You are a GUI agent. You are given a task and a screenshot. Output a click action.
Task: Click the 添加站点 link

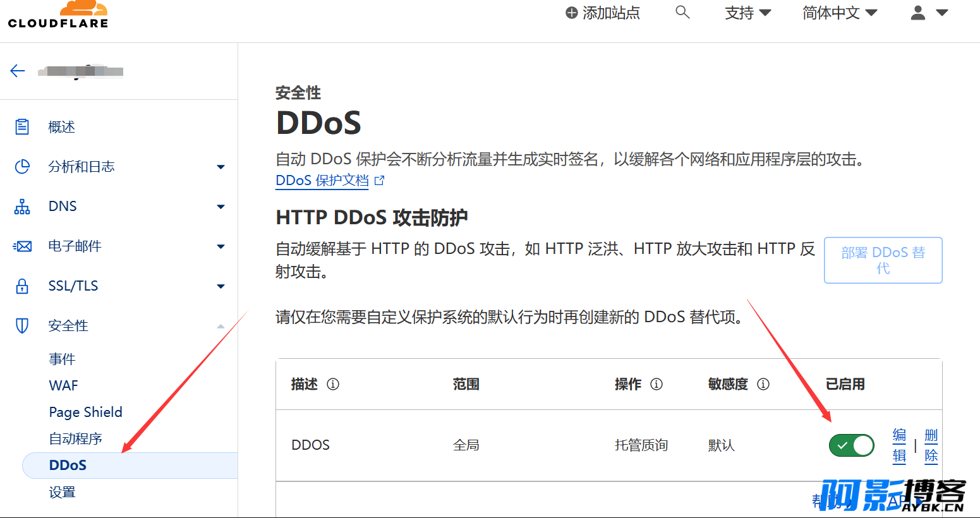[611, 13]
